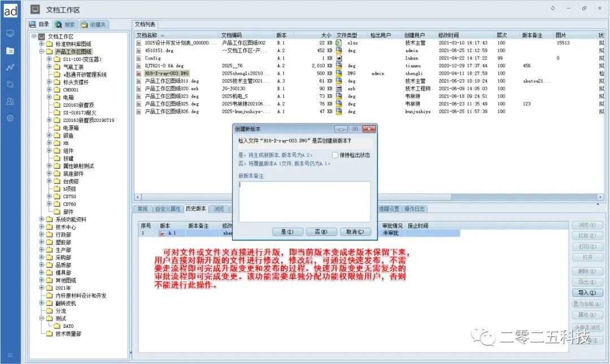Click the xlsx file type icon
The width and height of the screenshot is (610, 364).
339,43
